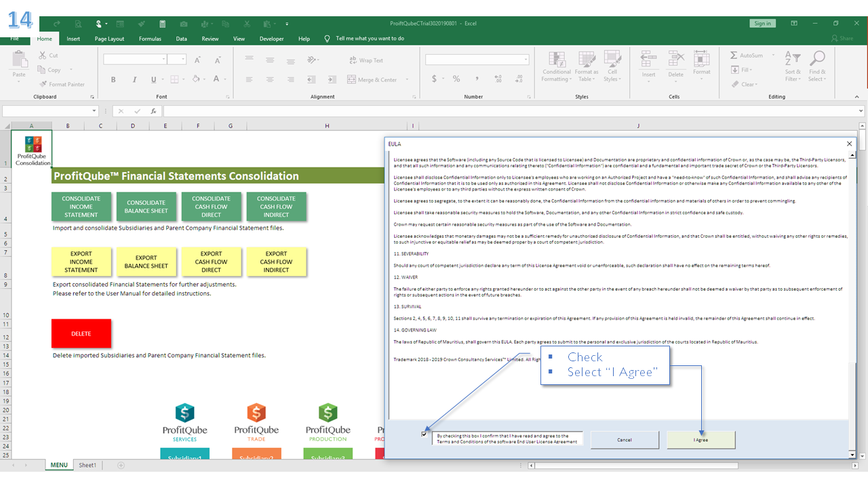This screenshot has height=488, width=868.
Task: Switch to the Insert ribbon tab
Action: 73,39
